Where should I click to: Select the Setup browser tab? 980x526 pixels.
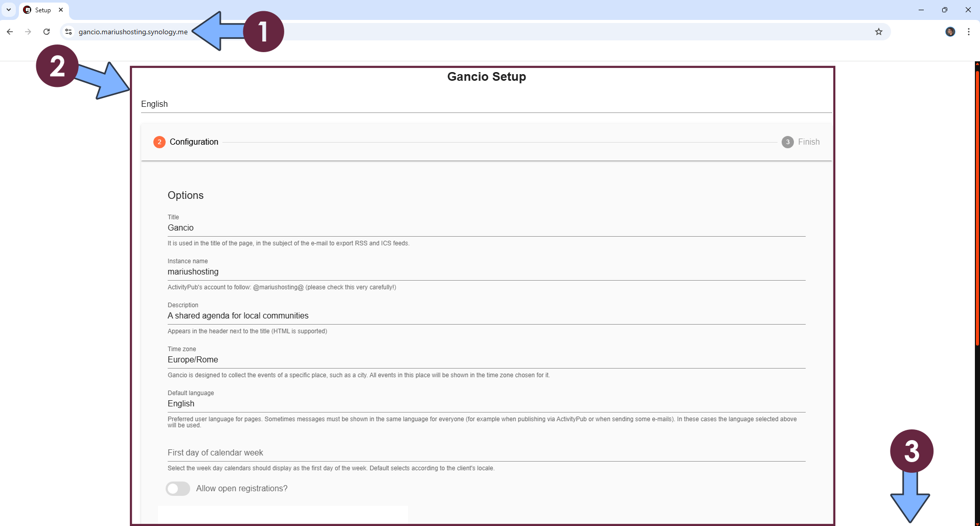43,10
